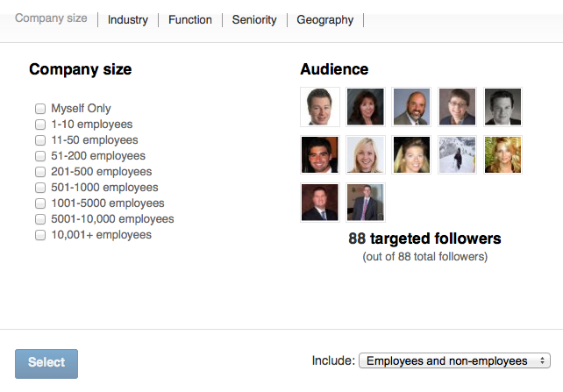Click the snowy landscape follower thumbnail

(x=457, y=154)
